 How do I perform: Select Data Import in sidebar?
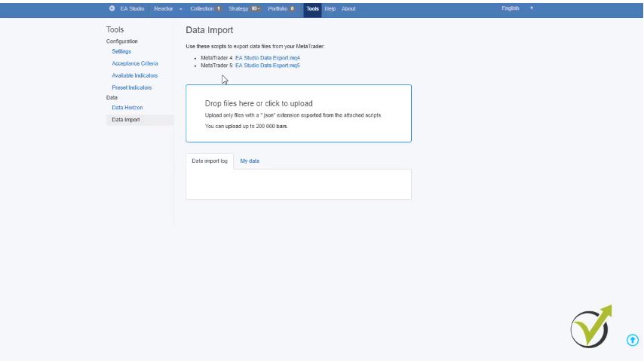[x=140, y=120]
